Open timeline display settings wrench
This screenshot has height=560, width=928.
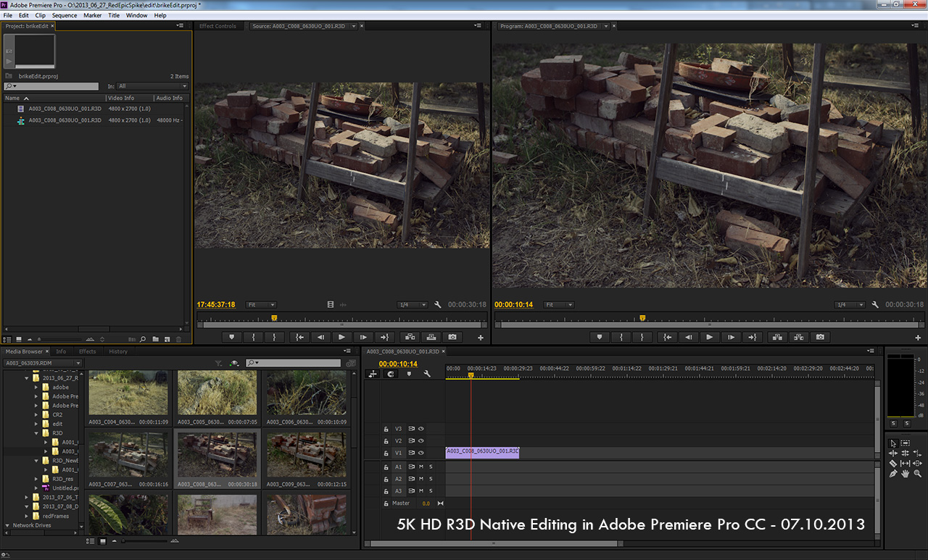(427, 374)
